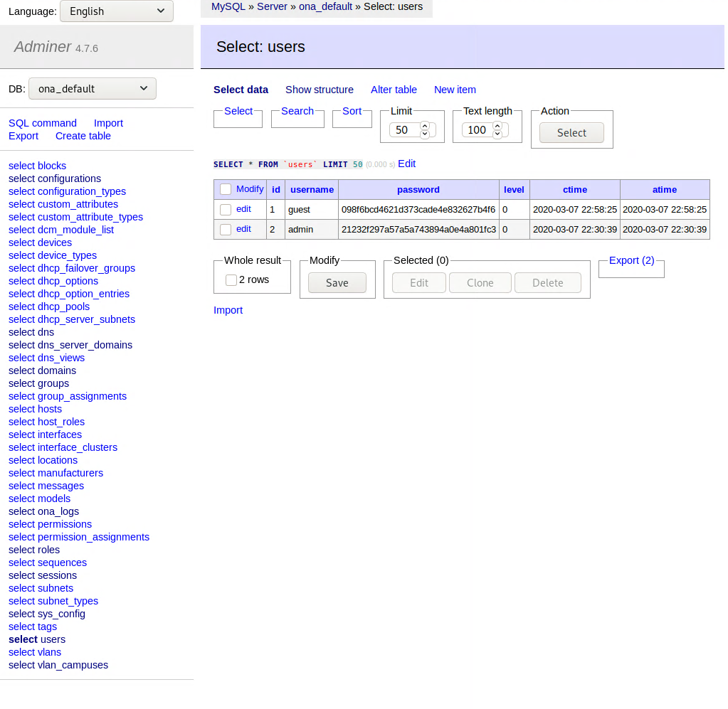Screen dimensions: 728x709
Task: Click the Clone button
Action: [480, 283]
